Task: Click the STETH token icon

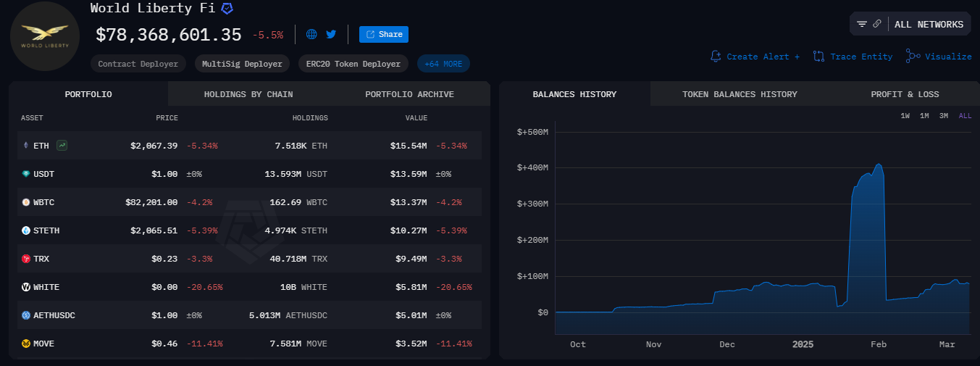Action: [x=27, y=230]
